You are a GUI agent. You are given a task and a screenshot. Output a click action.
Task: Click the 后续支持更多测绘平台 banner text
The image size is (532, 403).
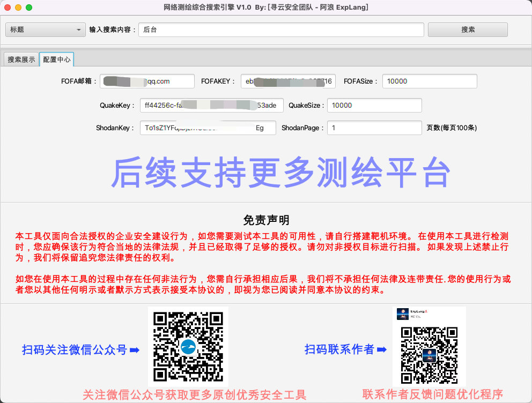coord(281,173)
